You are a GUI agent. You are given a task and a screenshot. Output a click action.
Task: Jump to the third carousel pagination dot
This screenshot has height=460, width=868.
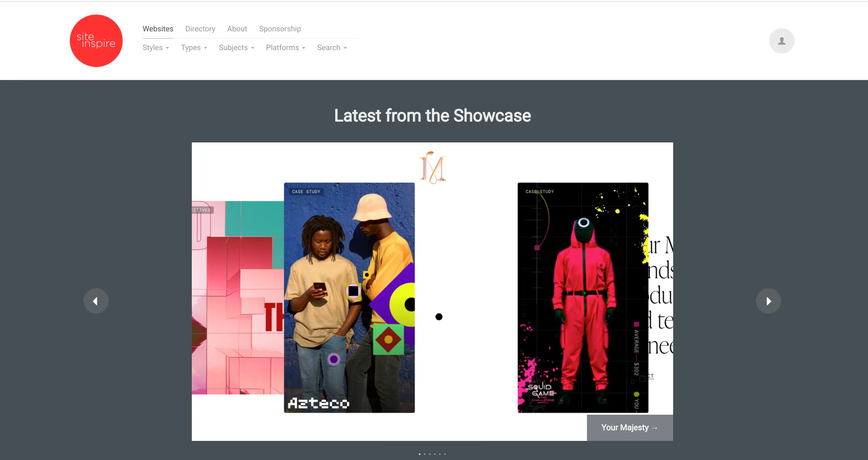pyautogui.click(x=430, y=454)
